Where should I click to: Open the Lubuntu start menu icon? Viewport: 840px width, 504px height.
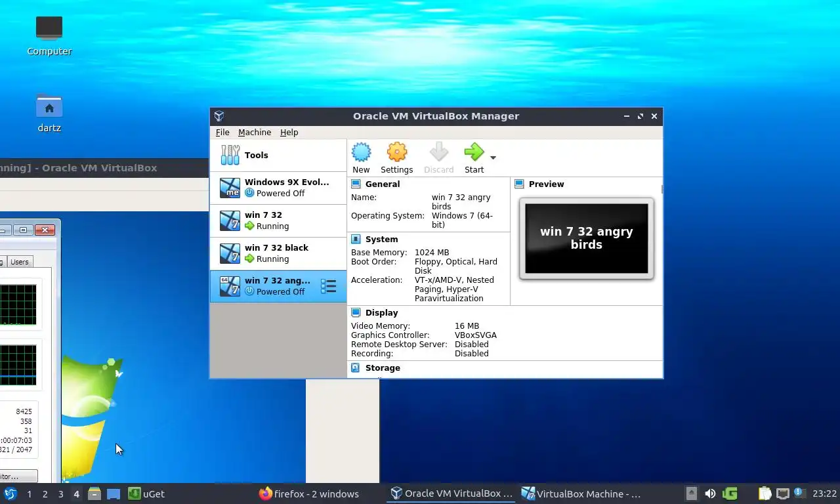coord(10,493)
